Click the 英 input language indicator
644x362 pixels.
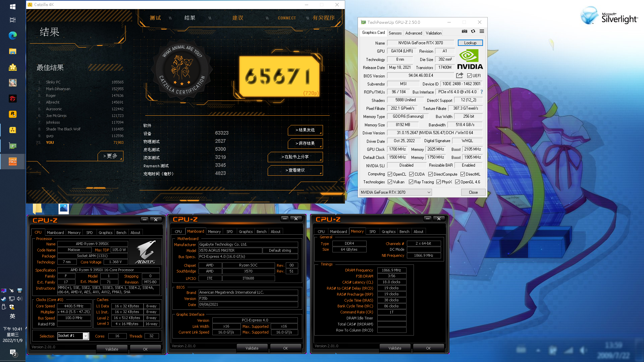(12, 316)
